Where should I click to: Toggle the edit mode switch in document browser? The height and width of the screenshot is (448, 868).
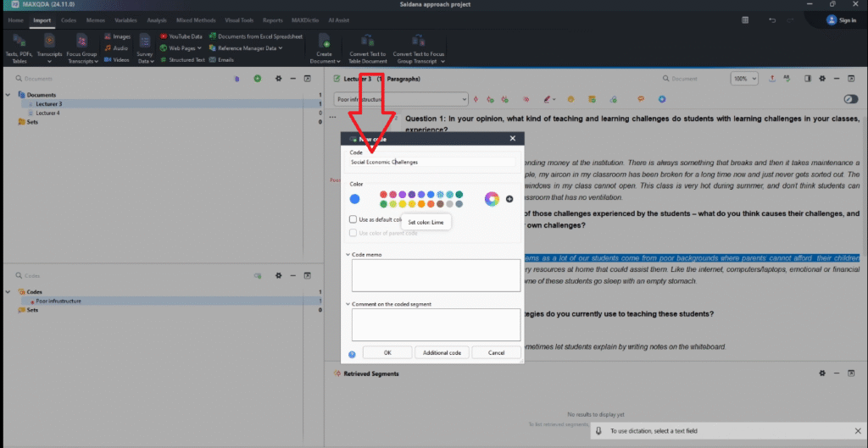[x=850, y=99]
